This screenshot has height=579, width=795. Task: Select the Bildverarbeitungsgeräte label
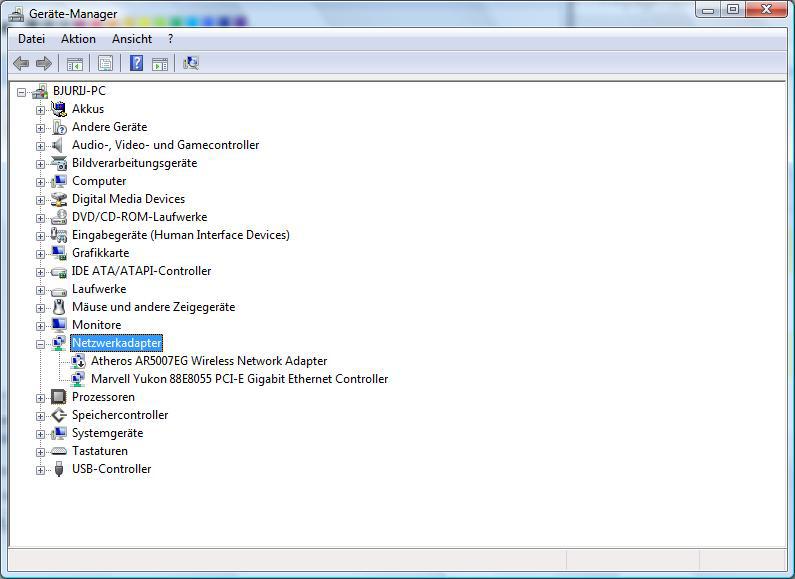pyautogui.click(x=134, y=163)
